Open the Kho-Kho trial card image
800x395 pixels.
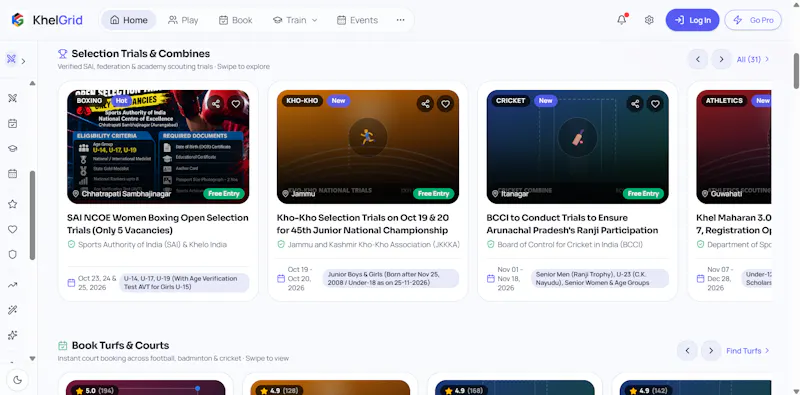[x=368, y=147]
